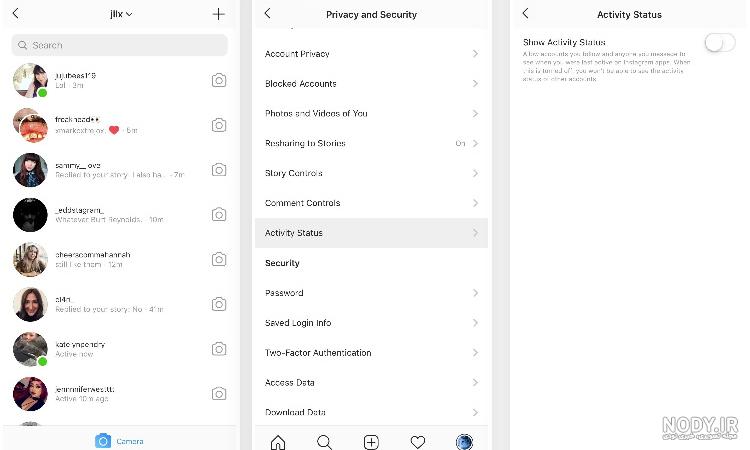Tap the plus icon for new message
This screenshot has width=750, height=450.
[219, 14]
